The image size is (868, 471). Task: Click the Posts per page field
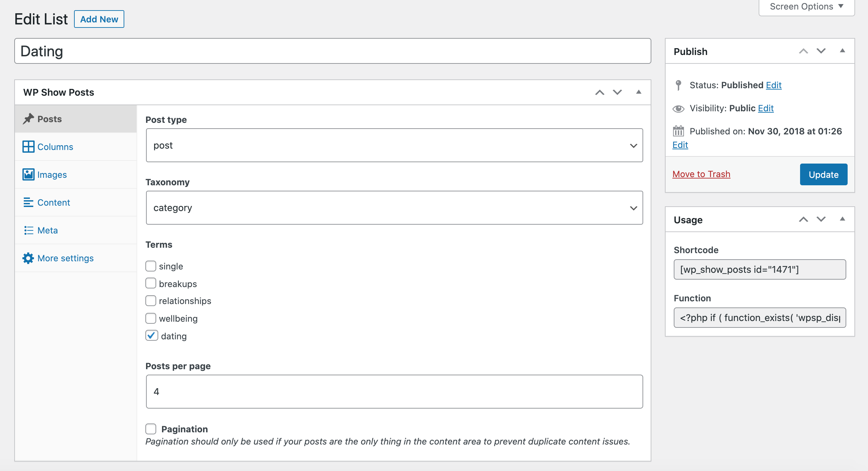[x=394, y=392]
